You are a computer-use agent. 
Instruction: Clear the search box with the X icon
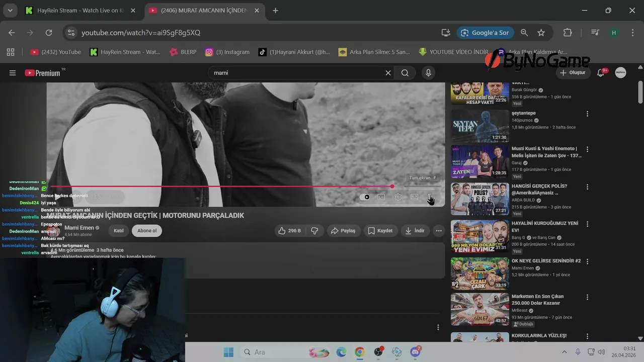click(x=388, y=73)
